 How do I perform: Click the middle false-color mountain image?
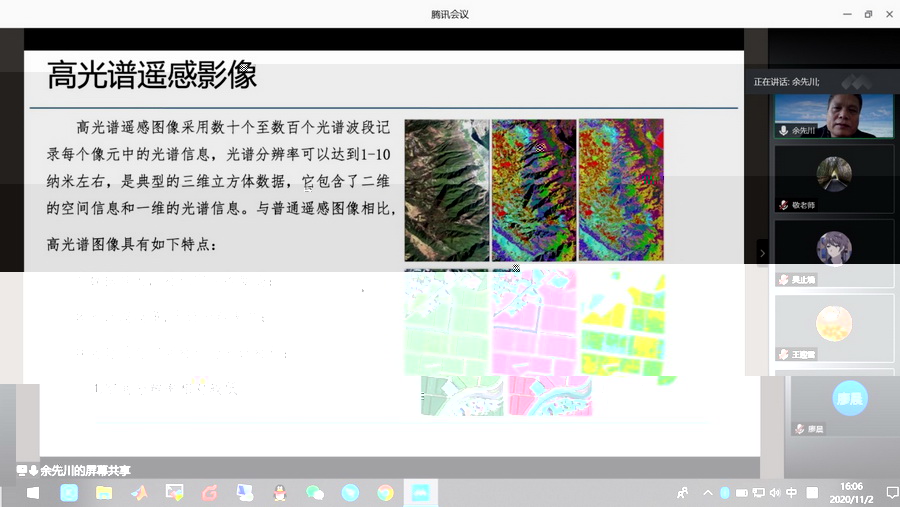click(534, 190)
